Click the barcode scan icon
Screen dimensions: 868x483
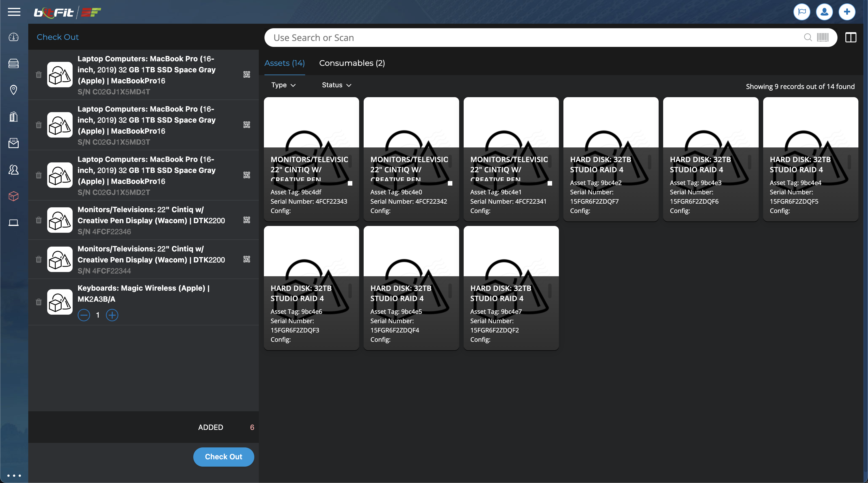coord(823,37)
